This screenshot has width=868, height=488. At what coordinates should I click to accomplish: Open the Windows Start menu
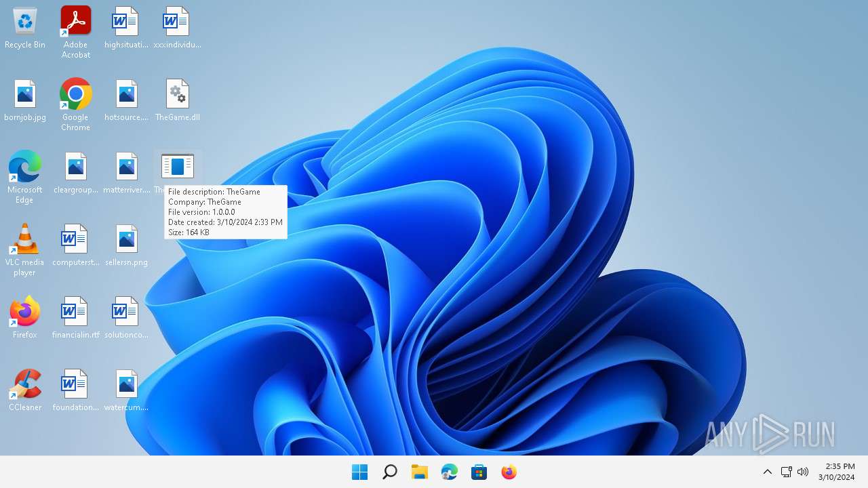tap(359, 472)
